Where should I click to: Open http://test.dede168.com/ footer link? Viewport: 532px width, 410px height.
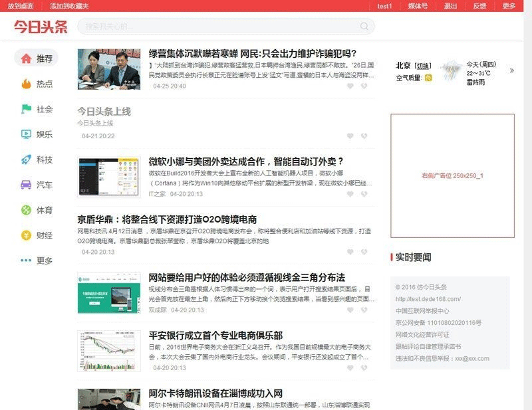(428, 299)
